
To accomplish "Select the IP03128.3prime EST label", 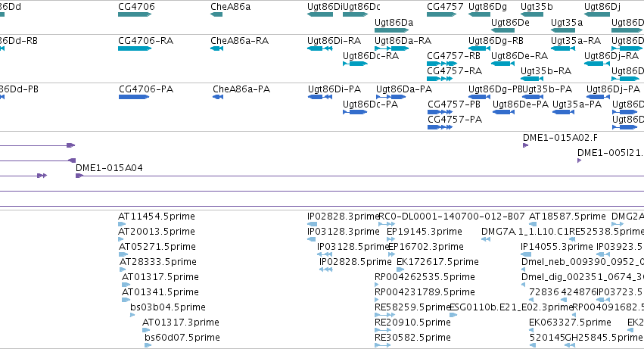I will click(x=344, y=232).
